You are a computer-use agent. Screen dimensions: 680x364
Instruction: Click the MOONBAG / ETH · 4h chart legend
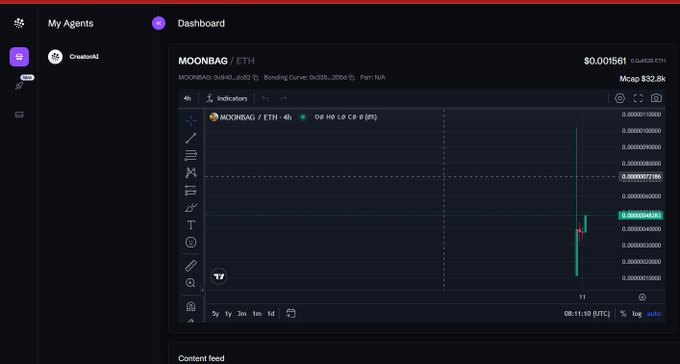click(x=255, y=117)
